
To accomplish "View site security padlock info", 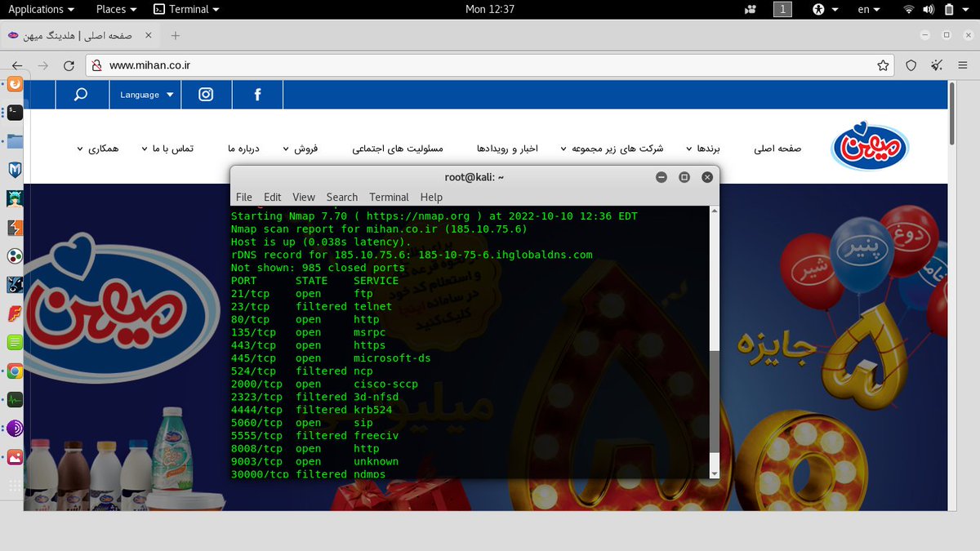I will click(96, 65).
